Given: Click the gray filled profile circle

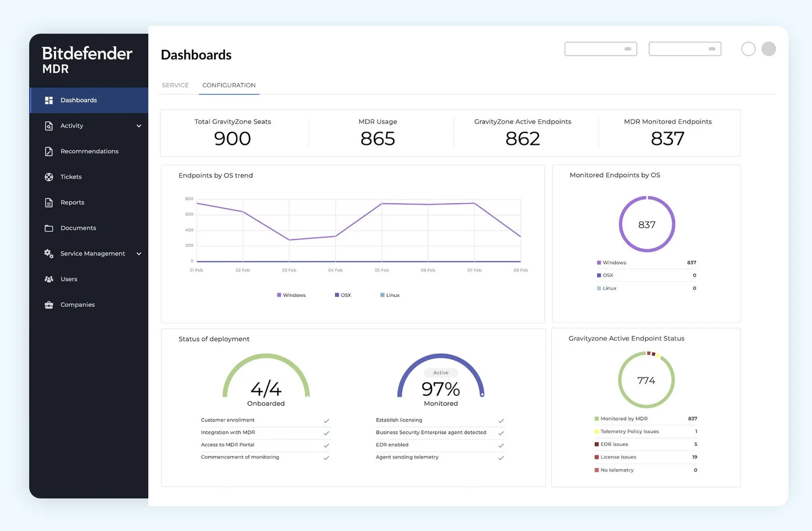Looking at the screenshot, I should tap(768, 49).
